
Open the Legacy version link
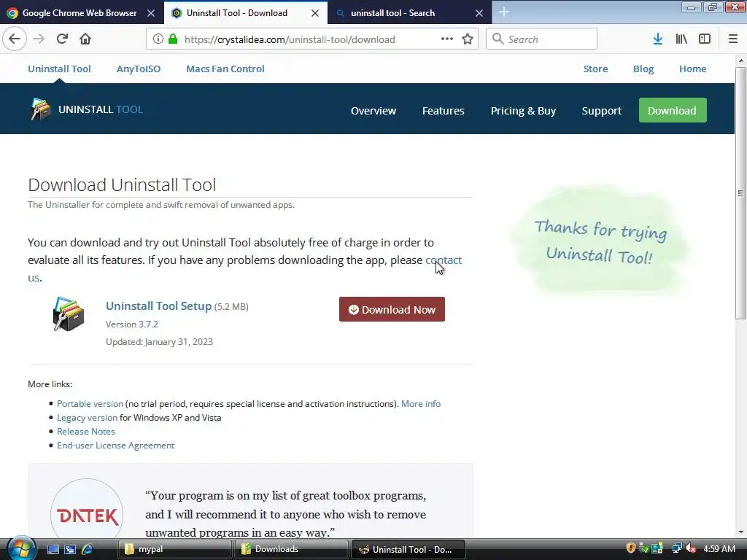click(x=88, y=417)
